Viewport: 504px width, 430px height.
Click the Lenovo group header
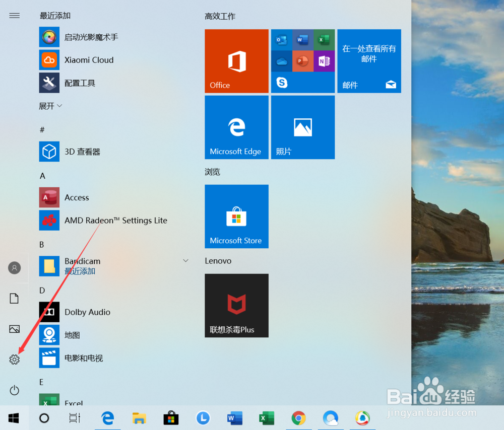218,261
